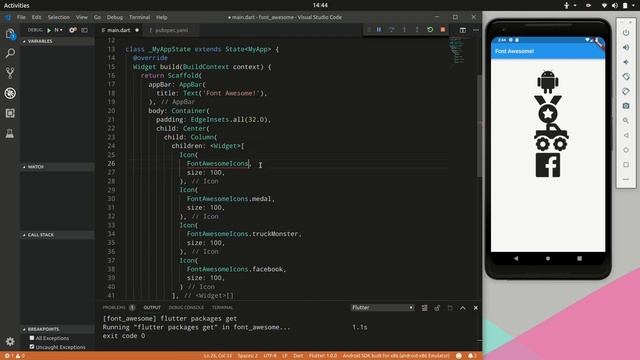Collapse the Call Stack section

57,235
